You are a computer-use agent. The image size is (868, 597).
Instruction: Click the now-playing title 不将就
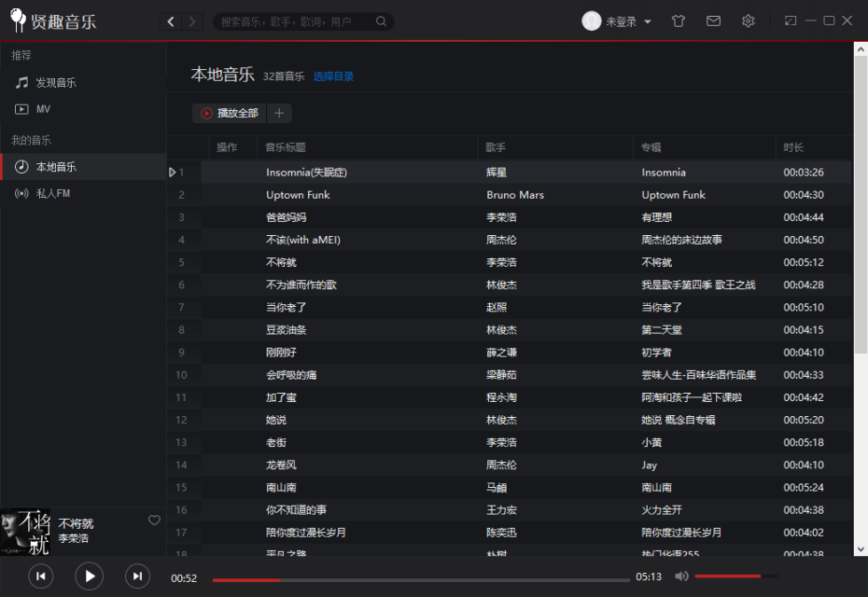(76, 523)
